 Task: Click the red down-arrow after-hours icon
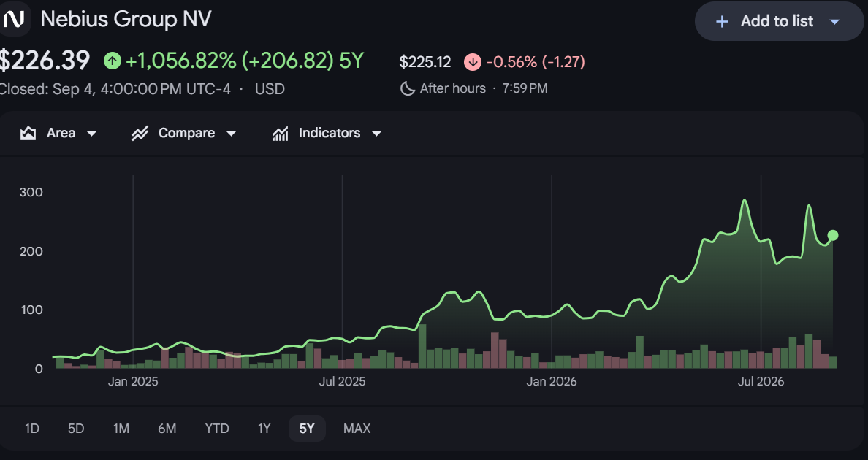point(473,62)
